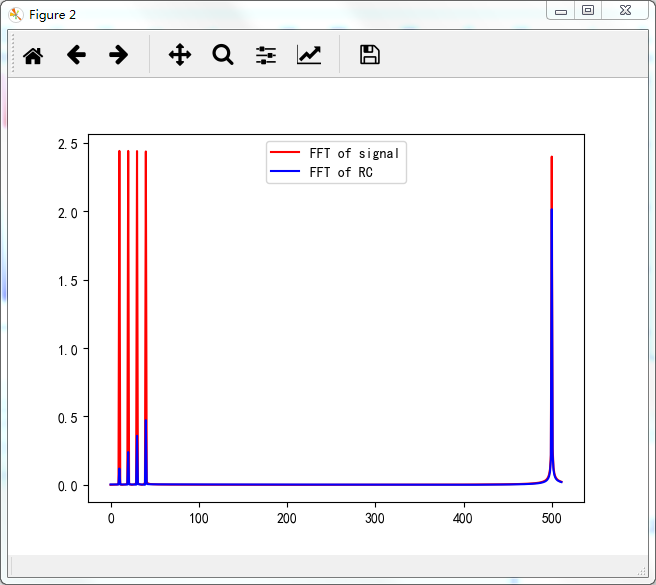Click the y-axis tick label 2.5
The width and height of the screenshot is (656, 585).
coord(68,144)
